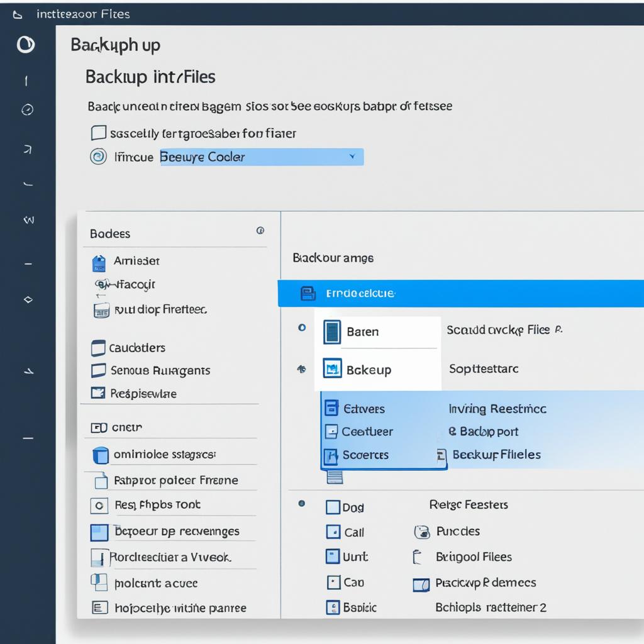The image size is (644, 644).
Task: Click the list icon by hojocelhe witine panree
Action: pyautogui.click(x=99, y=608)
